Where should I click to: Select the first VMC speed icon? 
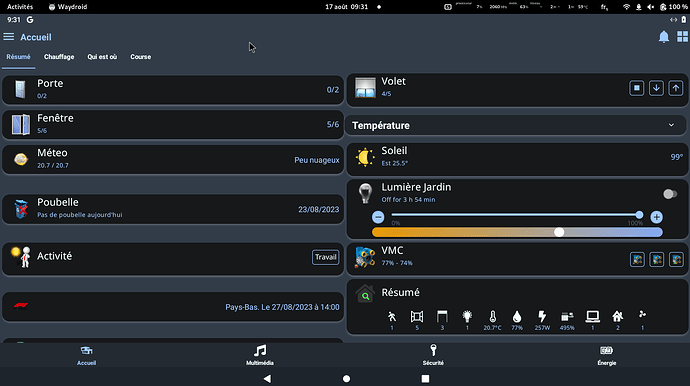[637, 259]
